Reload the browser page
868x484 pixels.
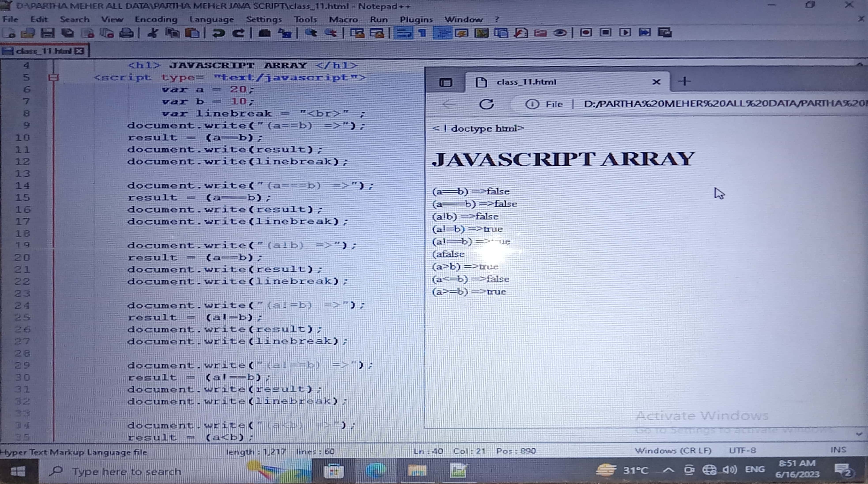tap(486, 104)
